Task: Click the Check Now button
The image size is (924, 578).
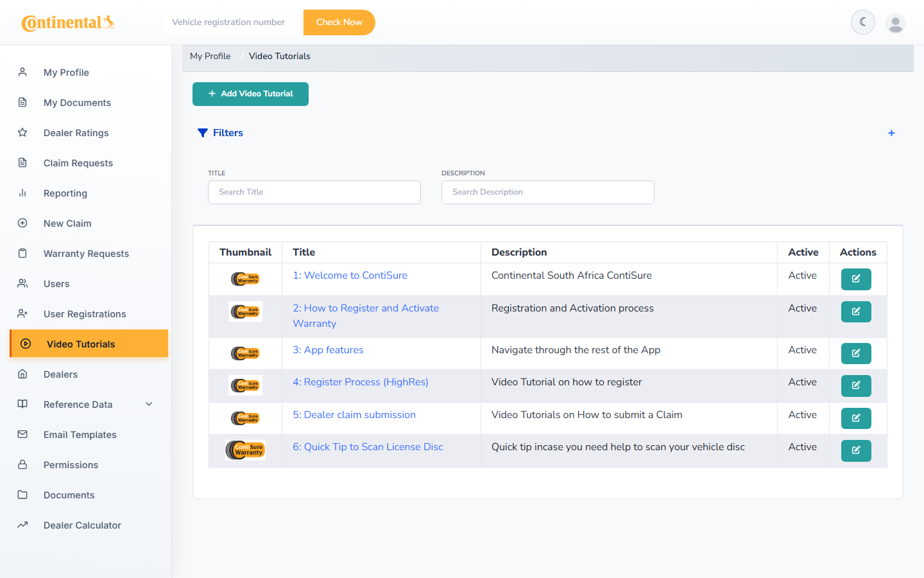Action: click(x=339, y=22)
